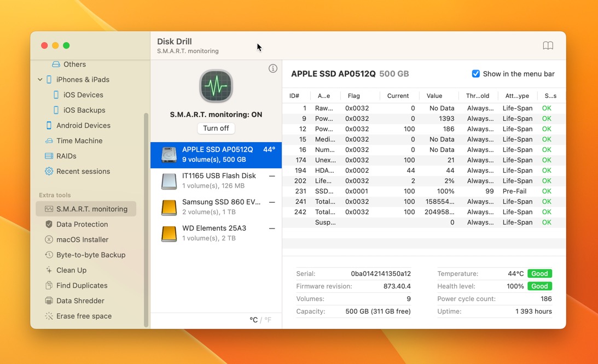598x364 pixels.
Task: Click the 44° temperature on APPLE SSD
Action: point(269,149)
